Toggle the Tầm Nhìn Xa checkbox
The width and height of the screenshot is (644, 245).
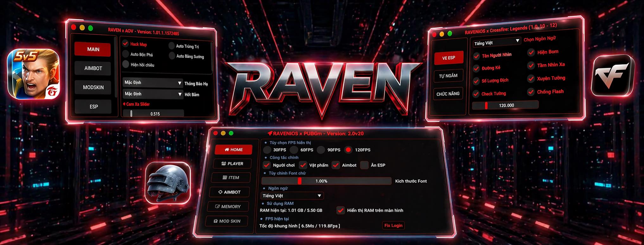[x=531, y=66]
